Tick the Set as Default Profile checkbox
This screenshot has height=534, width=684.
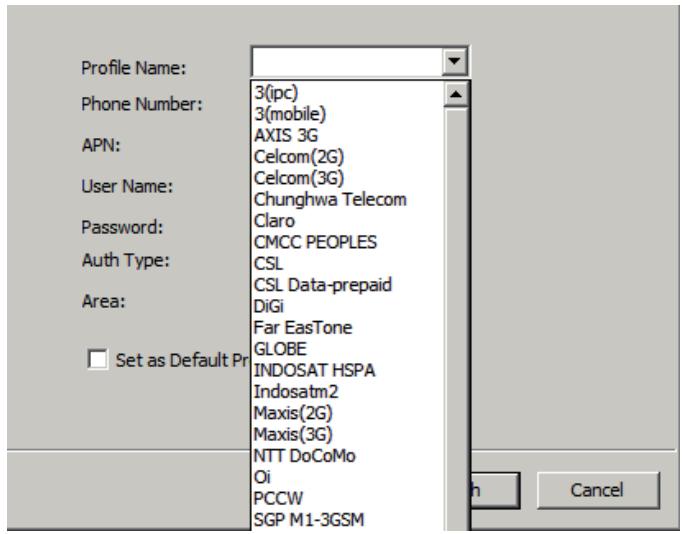pyautogui.click(x=97, y=360)
